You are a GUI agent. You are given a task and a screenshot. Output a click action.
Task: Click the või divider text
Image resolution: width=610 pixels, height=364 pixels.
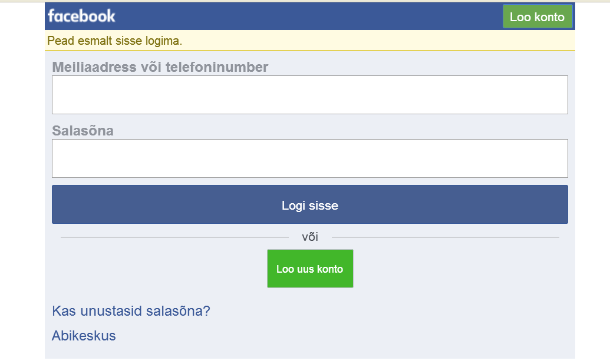(x=310, y=237)
